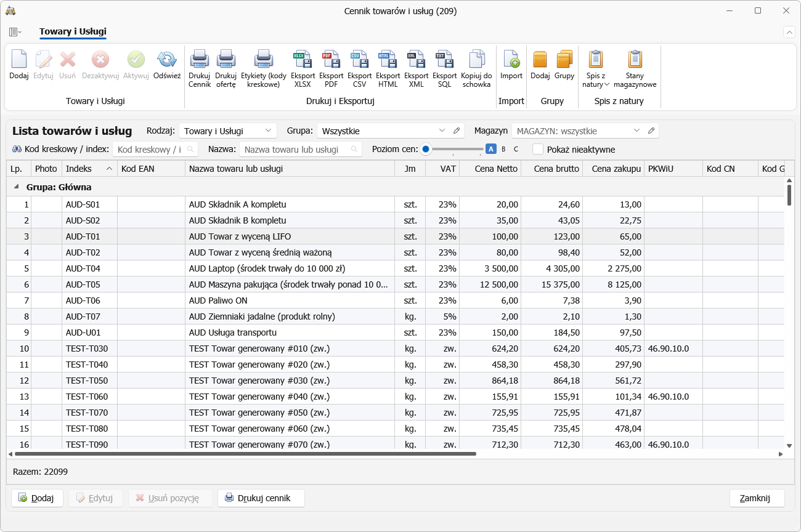Export list using Eksport XML

tap(417, 60)
